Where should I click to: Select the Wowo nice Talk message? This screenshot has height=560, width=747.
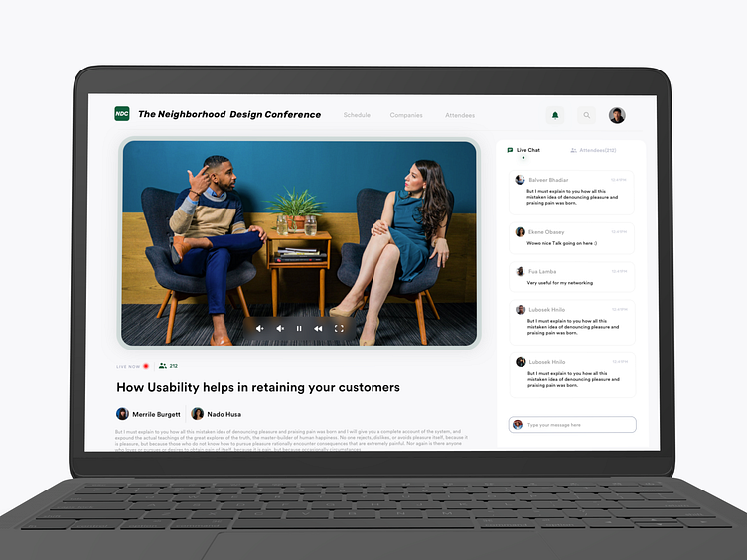coord(562,243)
